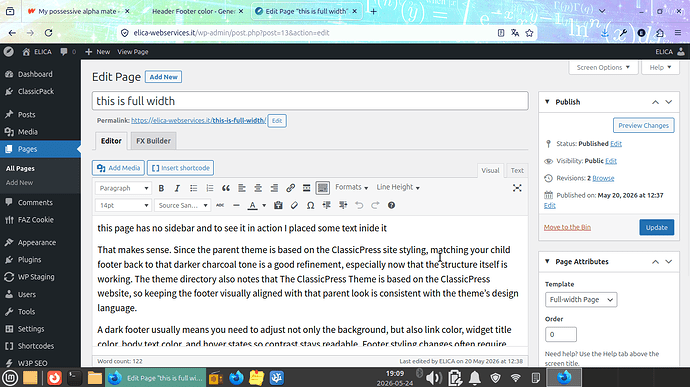Open the Formats dropdown menu
This screenshot has height=387, width=690.
(351, 187)
